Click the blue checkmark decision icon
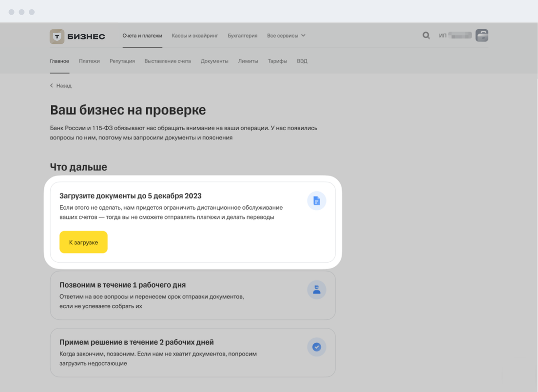The image size is (538, 392). point(316,347)
